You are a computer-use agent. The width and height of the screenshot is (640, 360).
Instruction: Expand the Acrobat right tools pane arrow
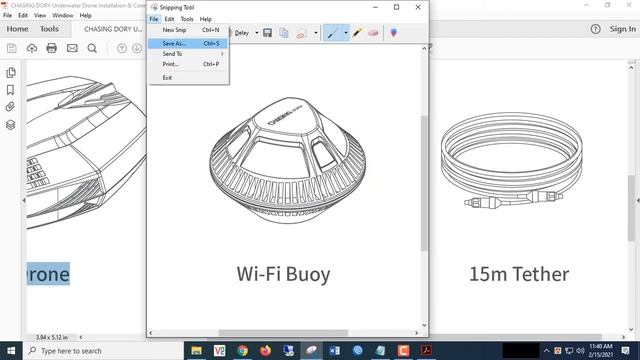pyautogui.click(x=638, y=200)
